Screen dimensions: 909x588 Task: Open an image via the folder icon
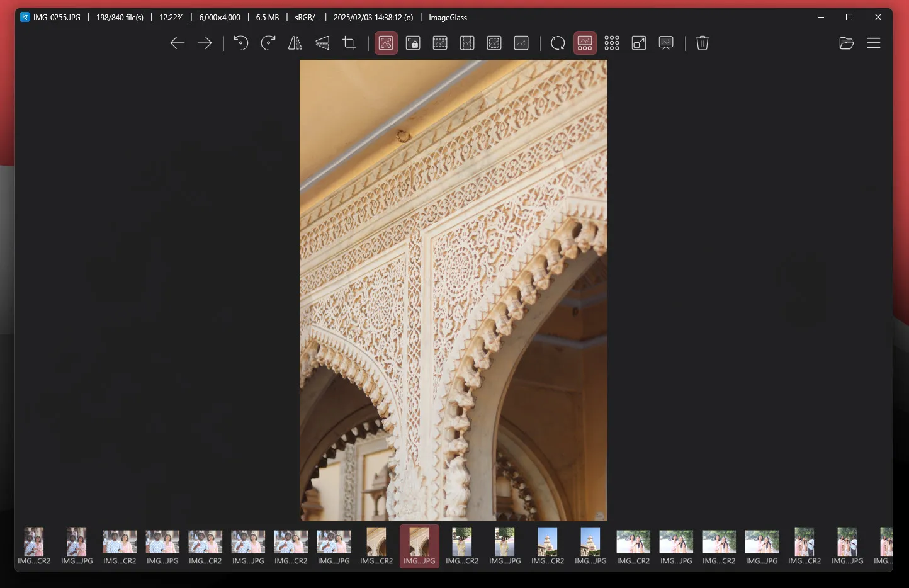coord(846,43)
